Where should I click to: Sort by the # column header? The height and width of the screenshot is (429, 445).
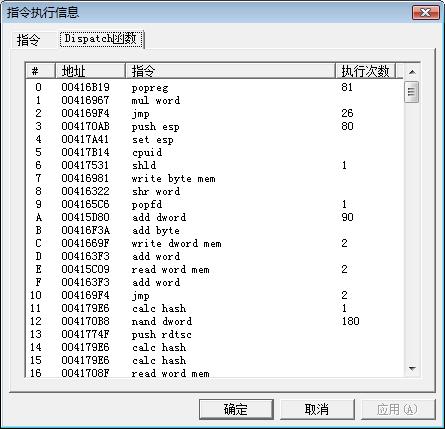(x=40, y=71)
